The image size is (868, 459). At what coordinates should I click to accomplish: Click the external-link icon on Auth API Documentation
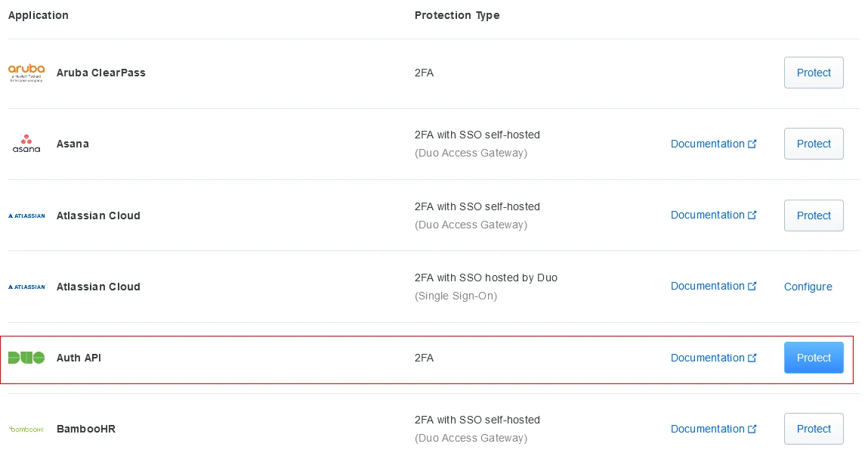point(752,357)
